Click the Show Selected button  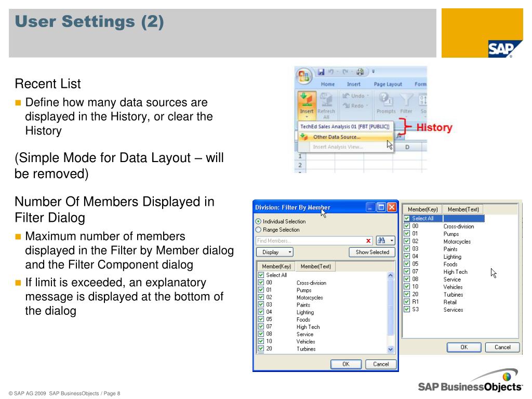pos(372,252)
